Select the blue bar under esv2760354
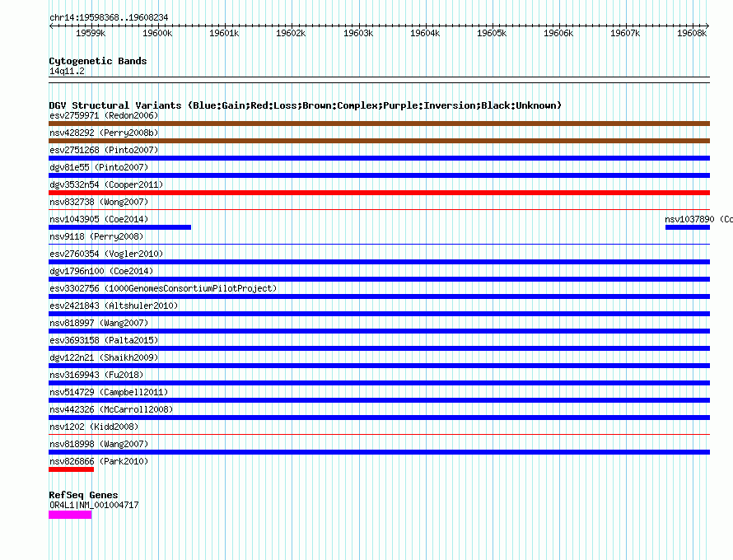 pyautogui.click(x=379, y=262)
